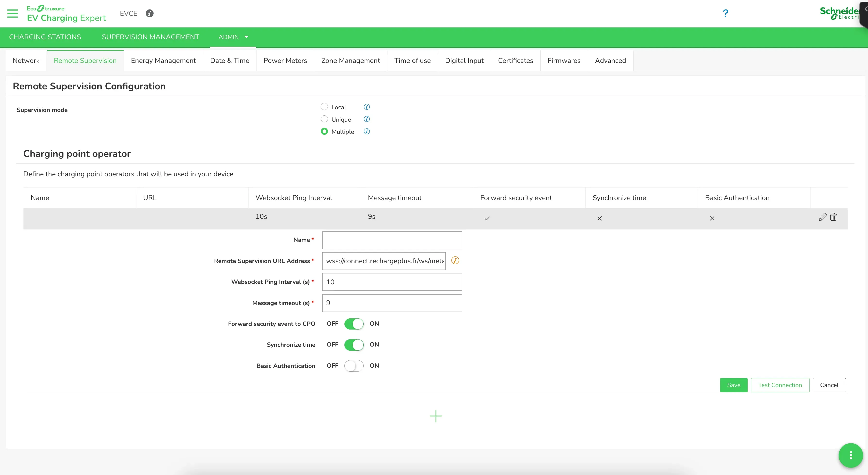Click the Local mode info icon

(367, 107)
